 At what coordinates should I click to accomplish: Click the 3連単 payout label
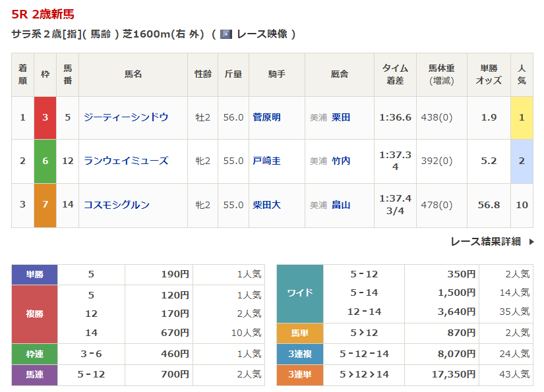[x=300, y=374]
